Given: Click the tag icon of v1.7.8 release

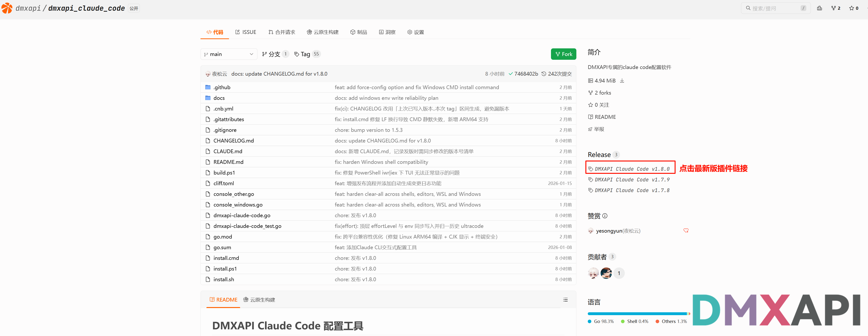Looking at the screenshot, I should coord(590,191).
